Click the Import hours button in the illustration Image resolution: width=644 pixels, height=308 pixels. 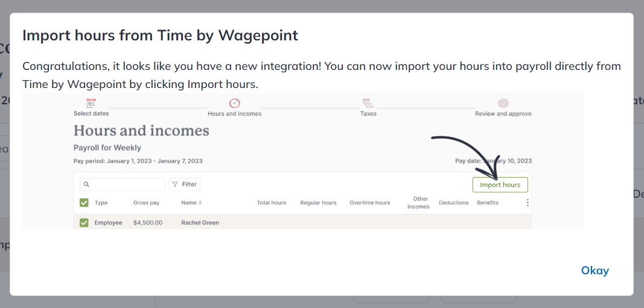[x=500, y=184]
